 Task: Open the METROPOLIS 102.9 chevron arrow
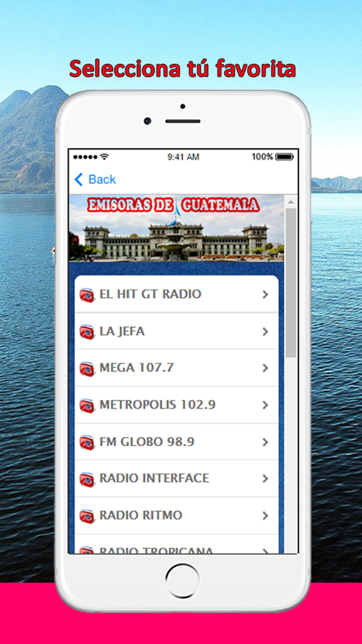coord(265,405)
